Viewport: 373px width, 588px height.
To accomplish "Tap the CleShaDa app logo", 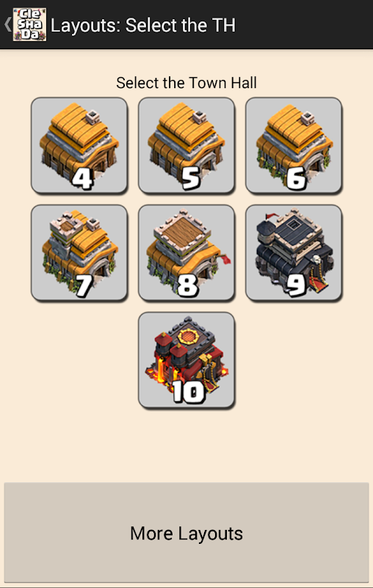I will click(29, 24).
